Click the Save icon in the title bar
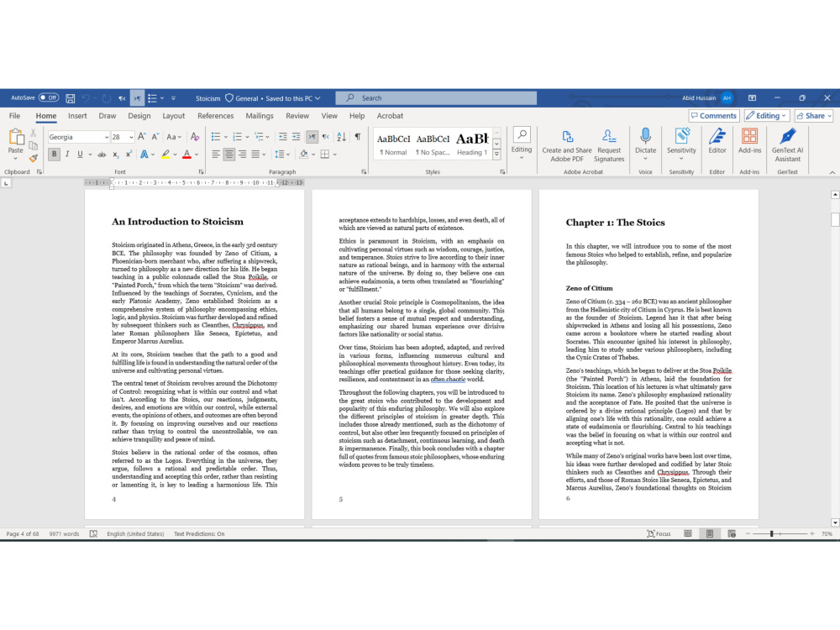The image size is (840, 630). (x=71, y=98)
